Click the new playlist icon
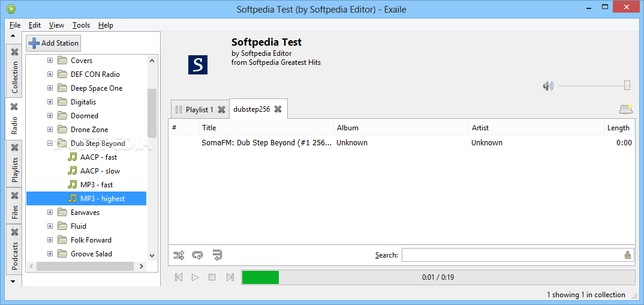644x305 pixels. point(626,109)
